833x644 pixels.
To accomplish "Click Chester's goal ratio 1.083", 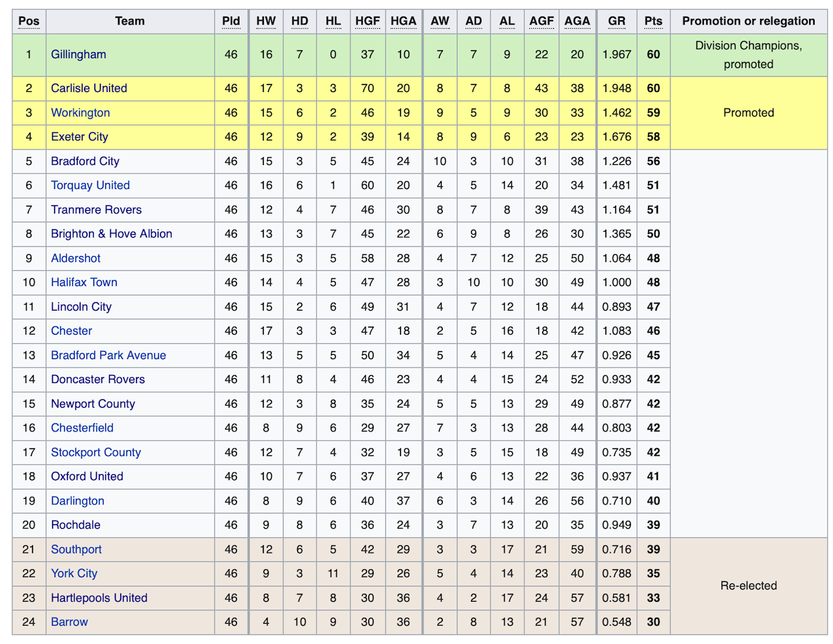I will (617, 331).
